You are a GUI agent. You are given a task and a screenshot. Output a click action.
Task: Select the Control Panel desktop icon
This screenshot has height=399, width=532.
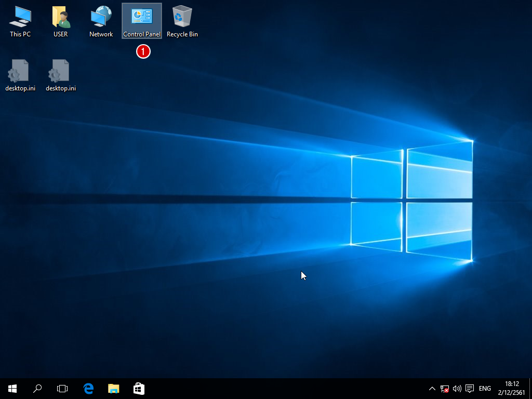coord(142,21)
